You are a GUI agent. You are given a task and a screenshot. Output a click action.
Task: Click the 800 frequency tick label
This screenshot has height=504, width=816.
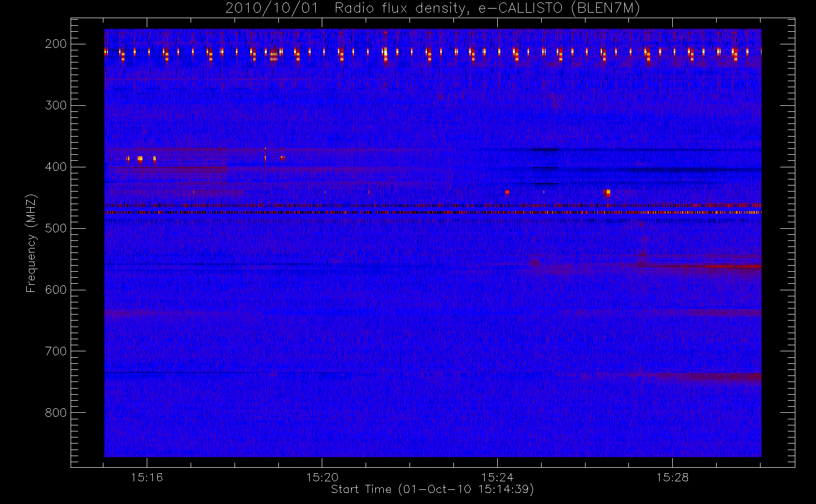click(x=56, y=413)
